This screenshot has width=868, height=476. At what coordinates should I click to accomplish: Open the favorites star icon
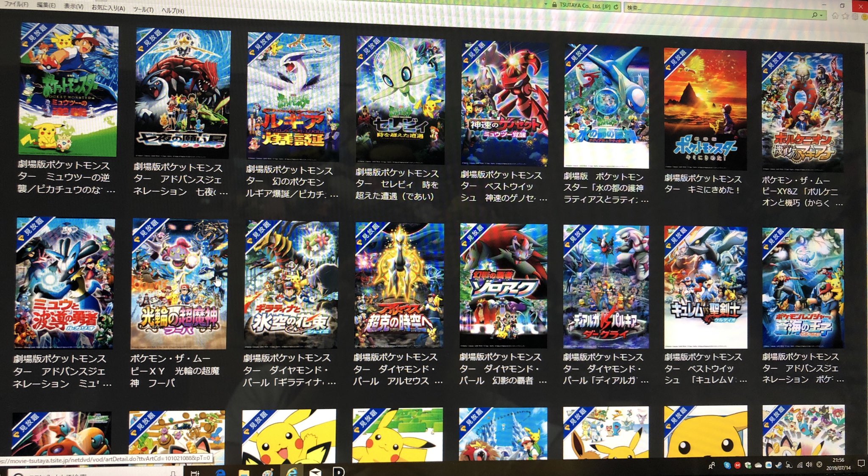(845, 16)
